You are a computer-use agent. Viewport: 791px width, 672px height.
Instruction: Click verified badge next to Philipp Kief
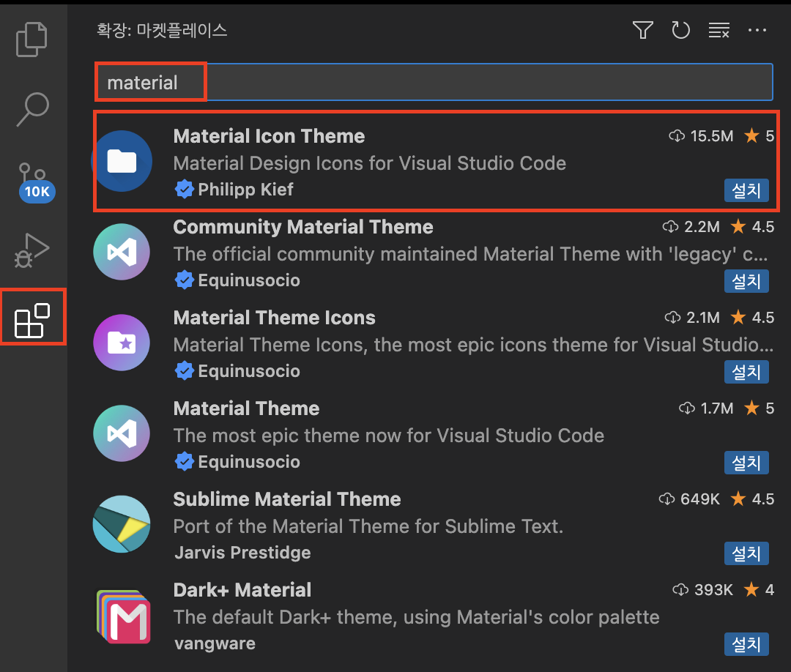pyautogui.click(x=184, y=189)
